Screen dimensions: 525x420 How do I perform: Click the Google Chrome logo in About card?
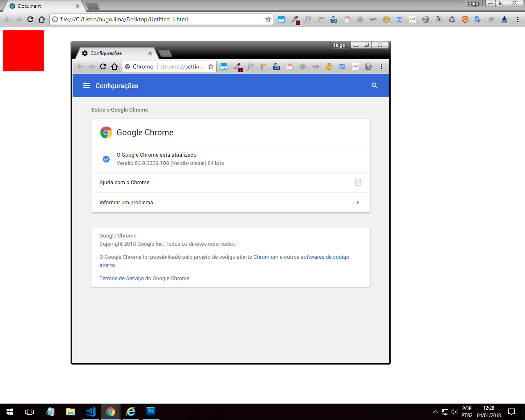[106, 132]
